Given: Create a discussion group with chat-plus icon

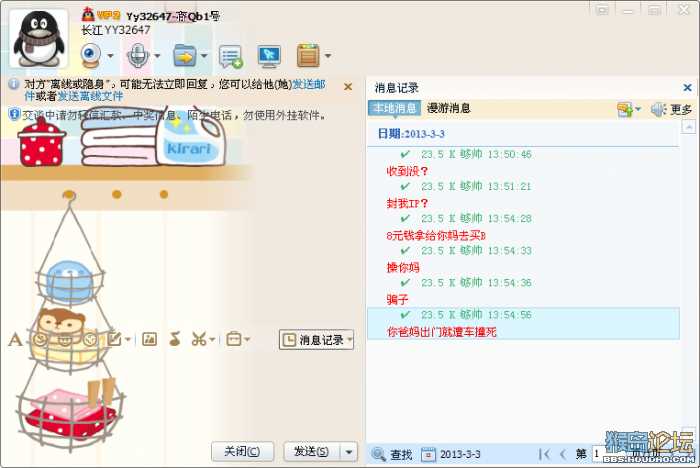Looking at the screenshot, I should (231, 56).
